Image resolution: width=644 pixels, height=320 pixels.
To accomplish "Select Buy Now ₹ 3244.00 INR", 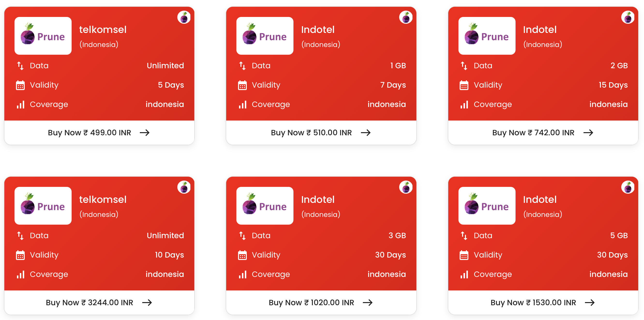I will [x=99, y=303].
